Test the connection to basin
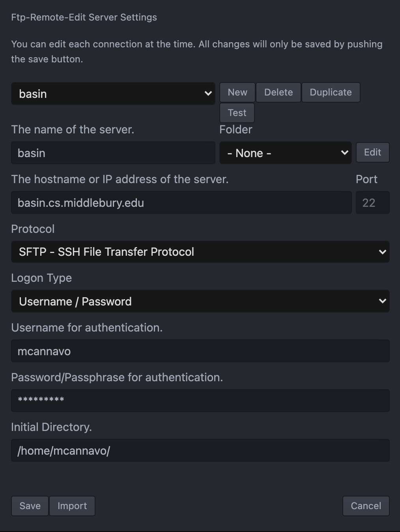Image resolution: width=400 pixels, height=532 pixels. pos(237,112)
